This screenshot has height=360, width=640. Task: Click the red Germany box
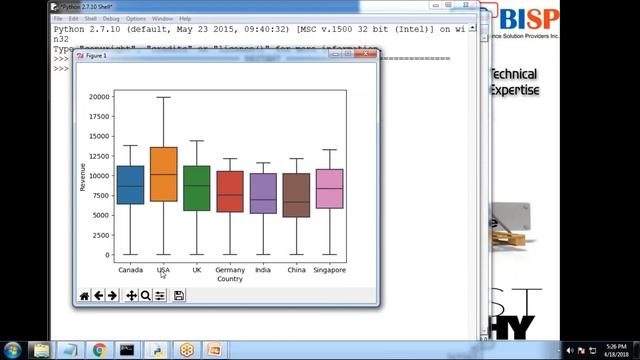point(230,191)
